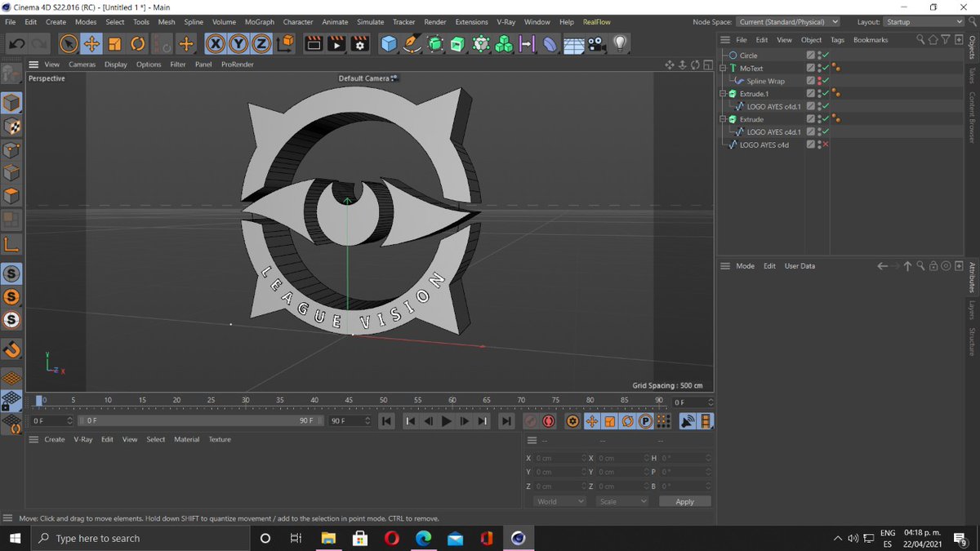Toggle X axis lock button
Viewport: 980px width, 551px height.
(216, 43)
